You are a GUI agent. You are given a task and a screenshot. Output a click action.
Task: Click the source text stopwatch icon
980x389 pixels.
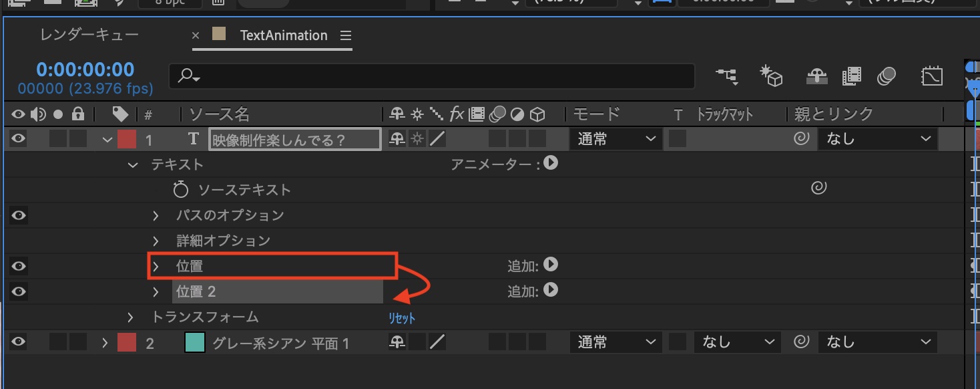[180, 190]
